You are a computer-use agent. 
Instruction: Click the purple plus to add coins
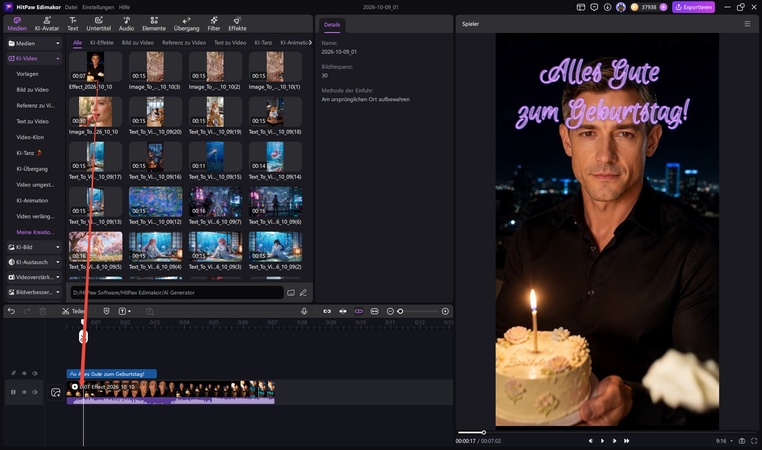pyautogui.click(x=663, y=7)
